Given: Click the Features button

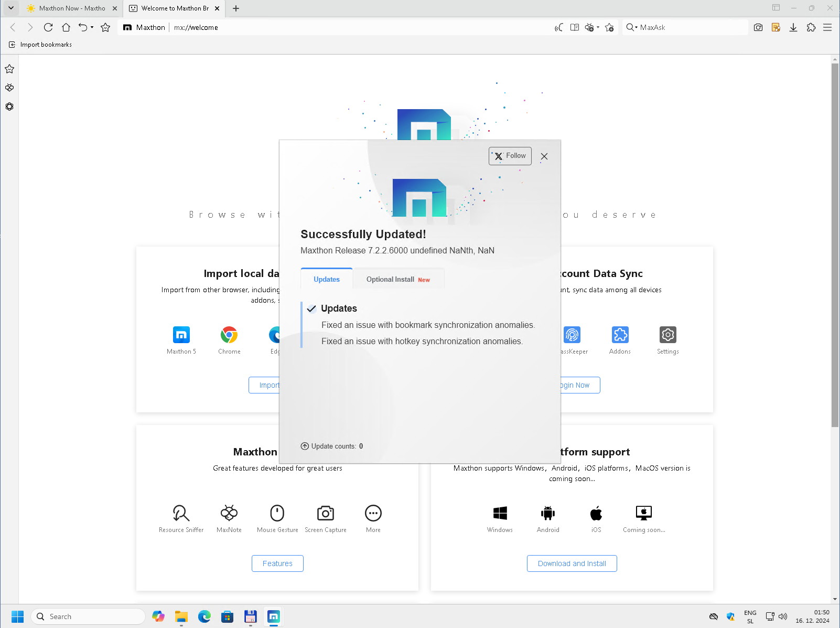Looking at the screenshot, I should [x=277, y=563].
